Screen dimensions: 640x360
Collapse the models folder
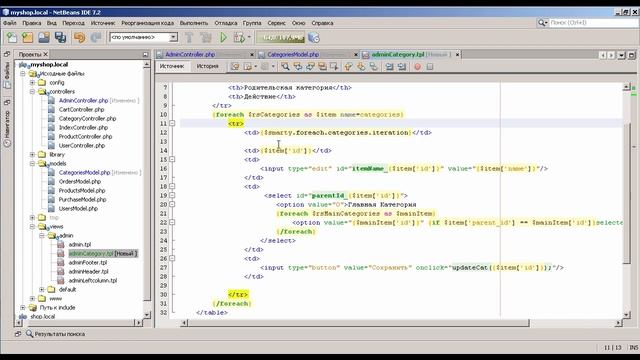[x=32, y=163]
